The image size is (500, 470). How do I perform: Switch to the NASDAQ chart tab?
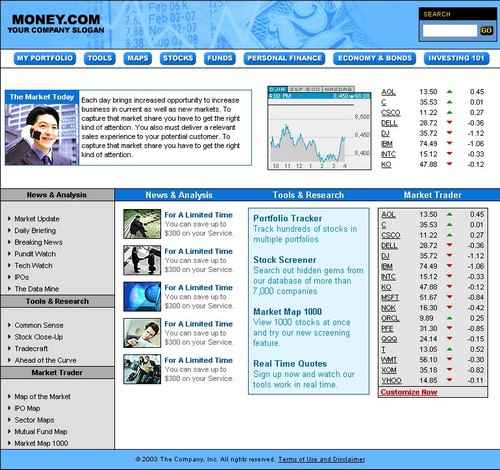coord(338,89)
